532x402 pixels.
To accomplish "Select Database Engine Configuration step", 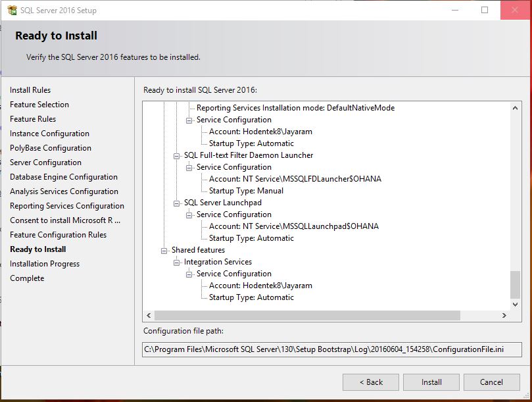I will click(x=63, y=176).
